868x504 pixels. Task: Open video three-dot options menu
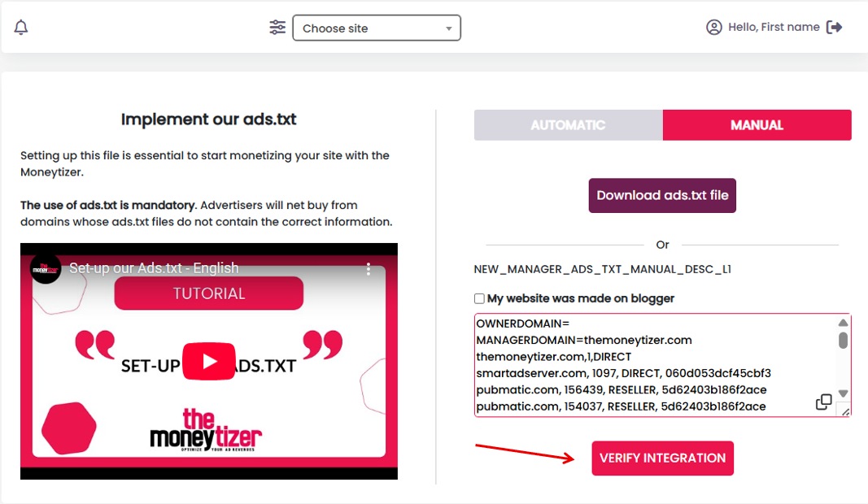click(x=369, y=269)
